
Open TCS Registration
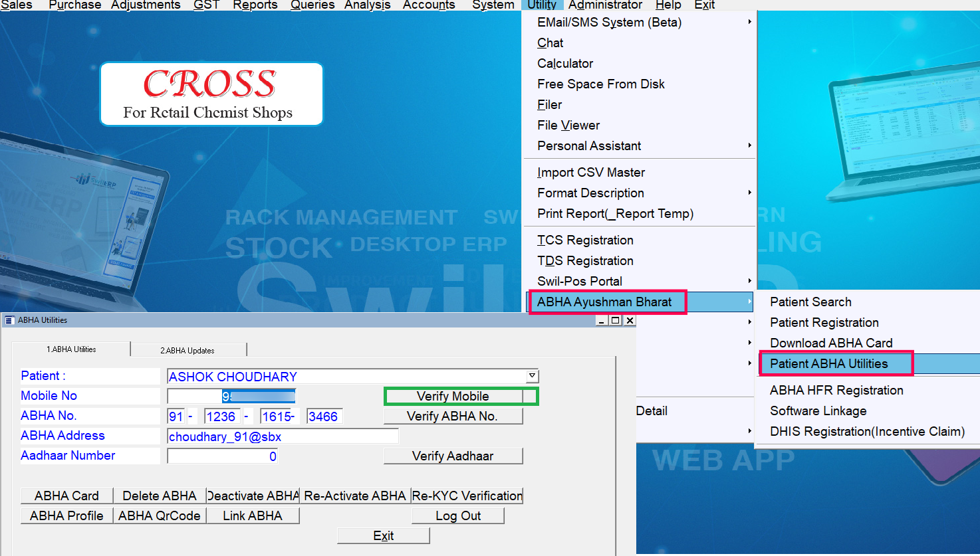click(640, 240)
